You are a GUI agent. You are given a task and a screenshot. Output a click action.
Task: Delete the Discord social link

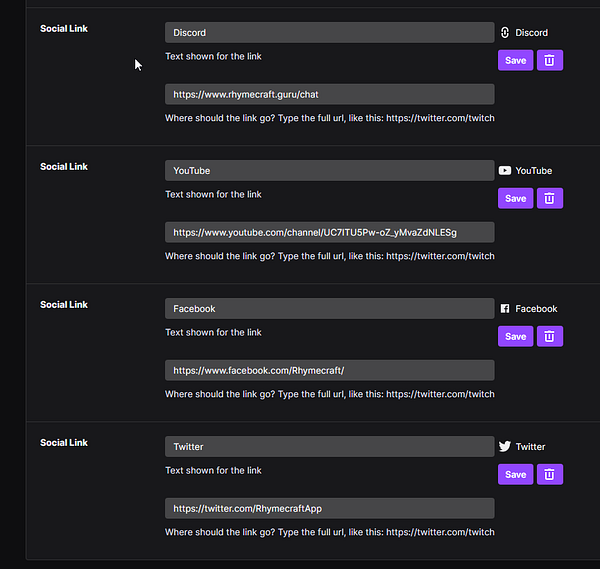550,61
